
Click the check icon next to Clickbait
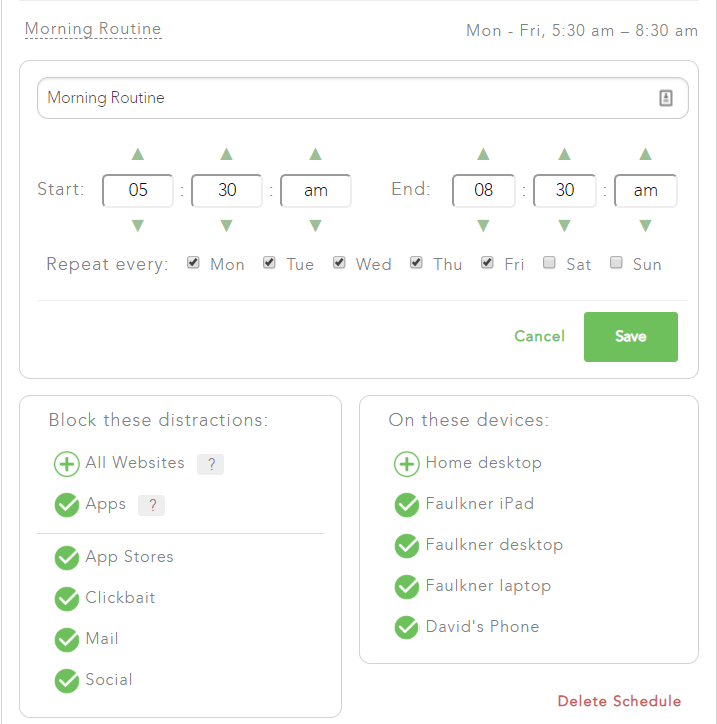(67, 598)
